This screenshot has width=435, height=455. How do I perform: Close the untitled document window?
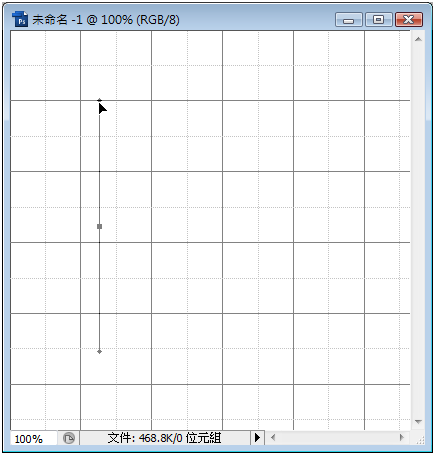[x=409, y=20]
